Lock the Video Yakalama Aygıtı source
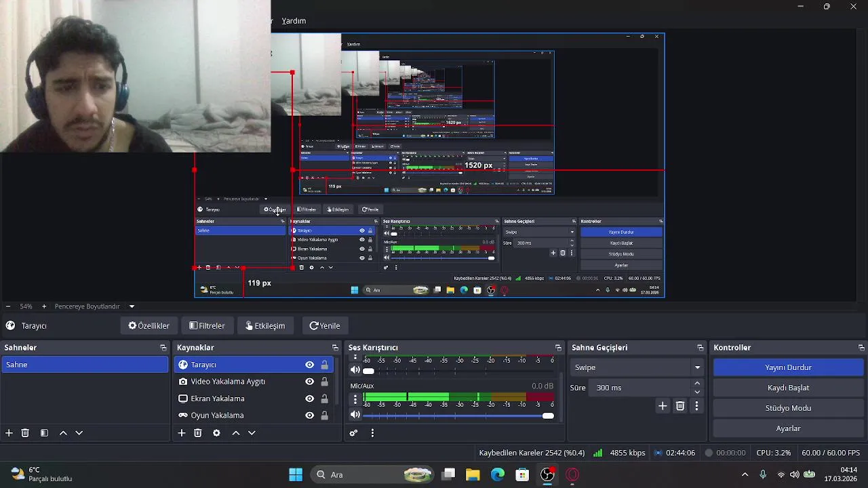Screen dimensions: 868x488 coord(324,382)
